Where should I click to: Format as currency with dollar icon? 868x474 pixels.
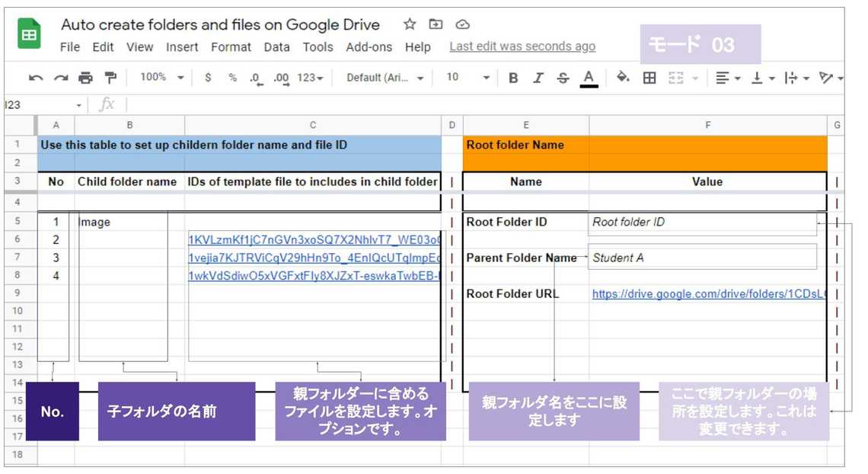(208, 78)
